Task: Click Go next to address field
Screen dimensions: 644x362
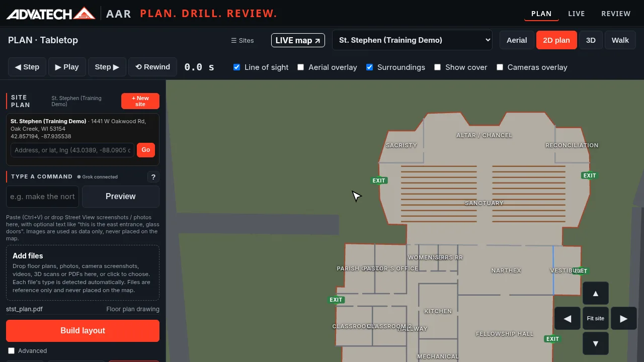Action: (146, 150)
